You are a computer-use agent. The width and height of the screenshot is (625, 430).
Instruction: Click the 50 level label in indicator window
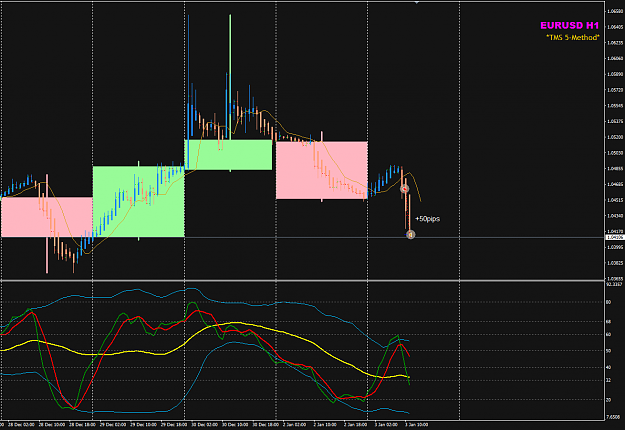point(609,351)
